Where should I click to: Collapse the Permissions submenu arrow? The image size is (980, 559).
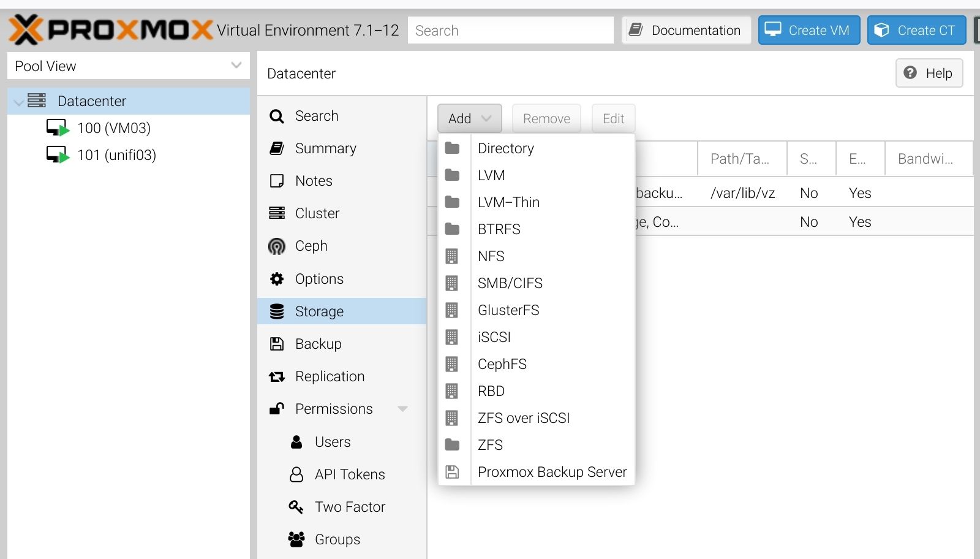[402, 409]
